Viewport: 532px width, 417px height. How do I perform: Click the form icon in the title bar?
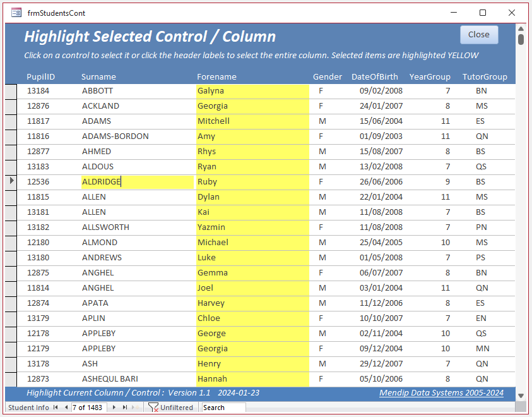tap(16, 13)
